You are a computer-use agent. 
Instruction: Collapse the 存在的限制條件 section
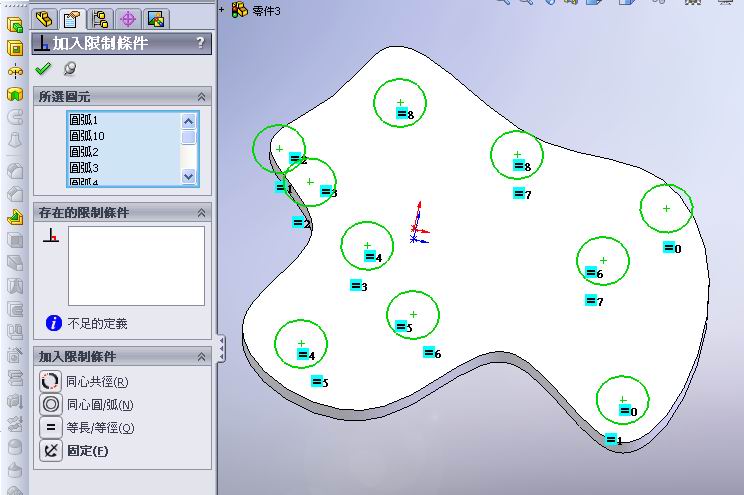pos(201,213)
